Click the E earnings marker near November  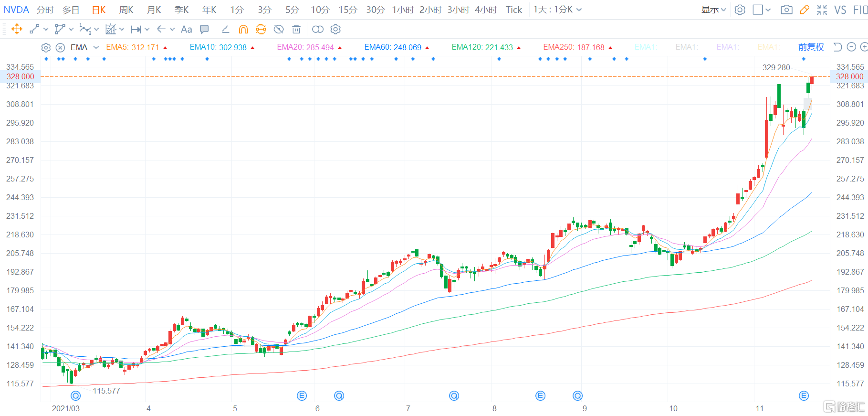(804, 395)
